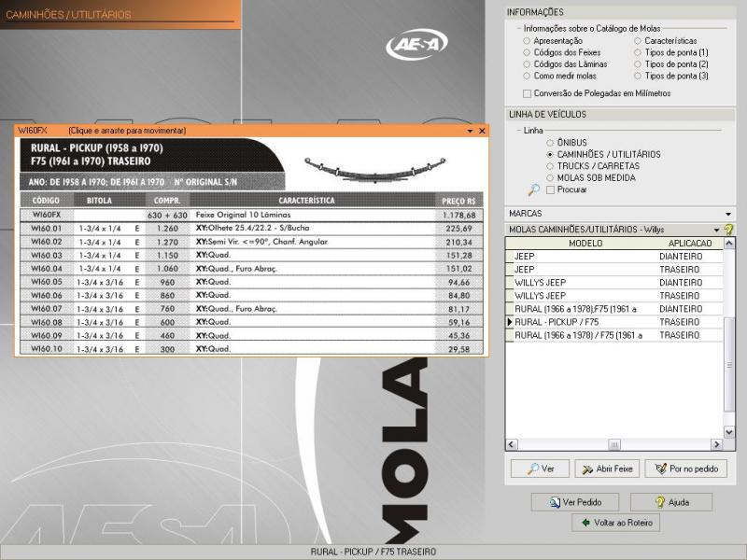Select MOLAS SOB MEDIDA line
The width and height of the screenshot is (747, 560).
pos(550,178)
